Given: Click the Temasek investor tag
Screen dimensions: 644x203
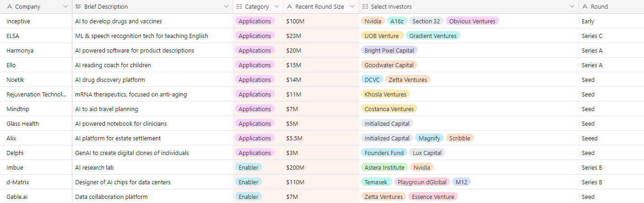Looking at the screenshot, I should click(376, 182).
